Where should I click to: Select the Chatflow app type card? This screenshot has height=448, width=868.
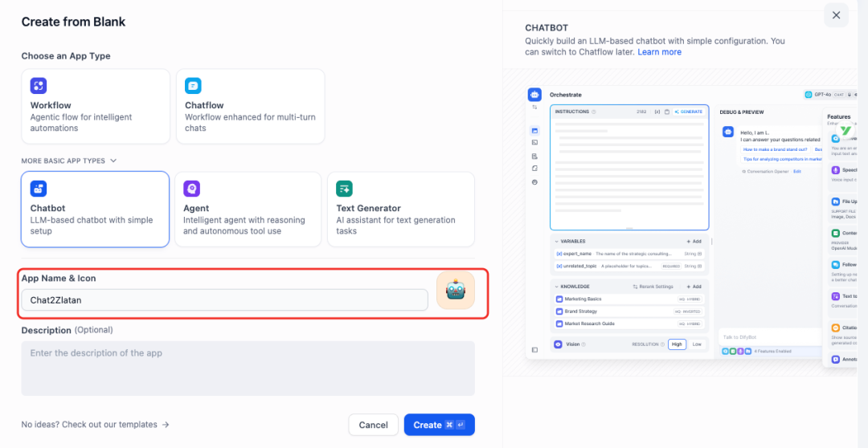[251, 106]
